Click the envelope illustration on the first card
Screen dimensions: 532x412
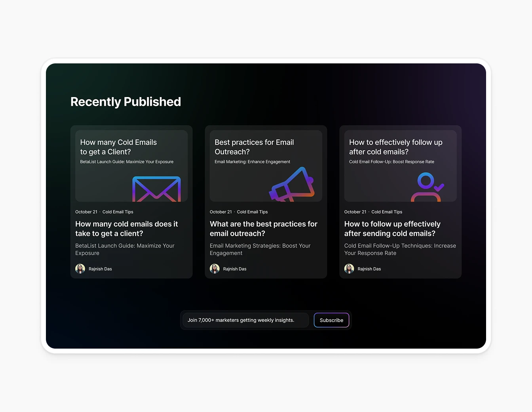(x=157, y=189)
